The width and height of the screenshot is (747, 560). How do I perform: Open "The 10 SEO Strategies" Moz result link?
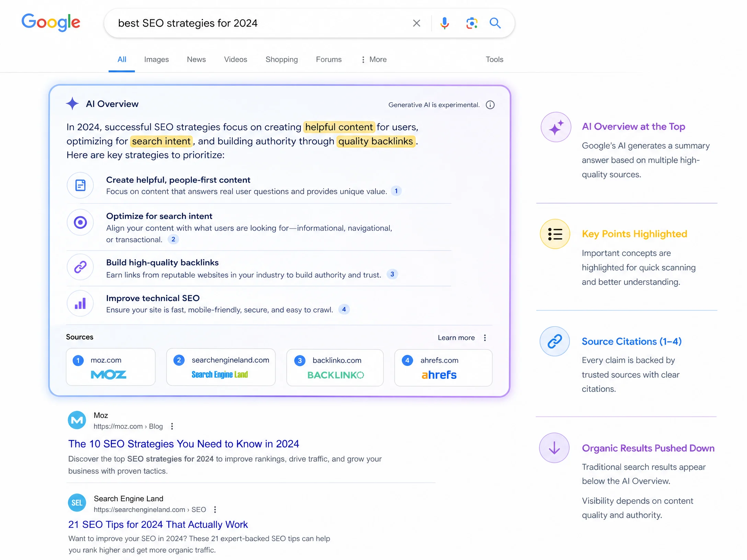pyautogui.click(x=184, y=444)
